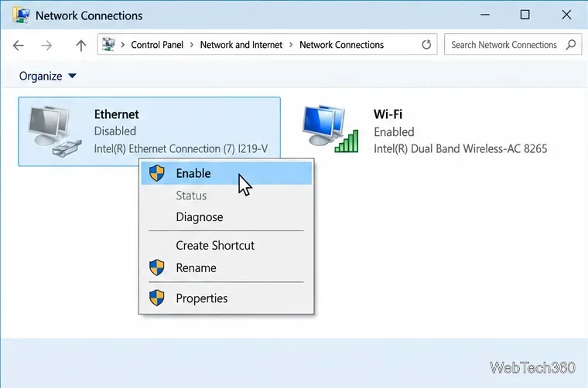Minimize the Network Connections window
The height and width of the screenshot is (388, 588).
[x=485, y=15]
